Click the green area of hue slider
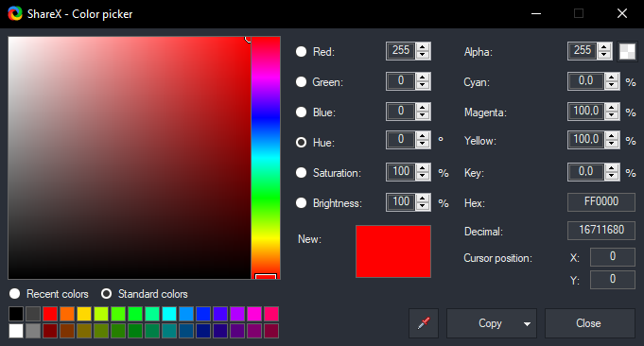 click(x=266, y=199)
